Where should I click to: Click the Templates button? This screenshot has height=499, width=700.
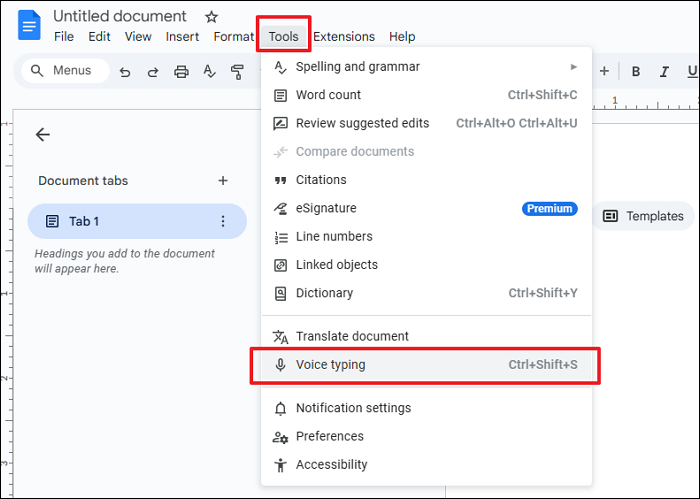[x=644, y=216]
